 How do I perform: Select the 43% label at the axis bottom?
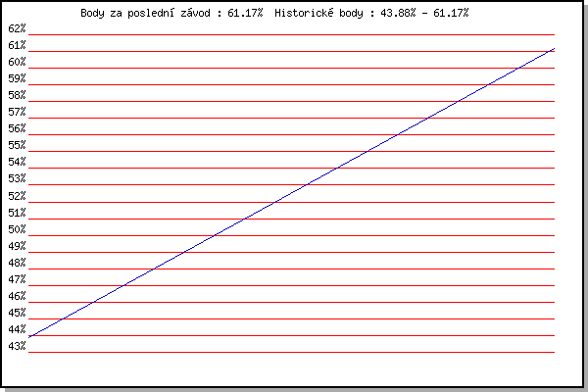[x=17, y=346]
